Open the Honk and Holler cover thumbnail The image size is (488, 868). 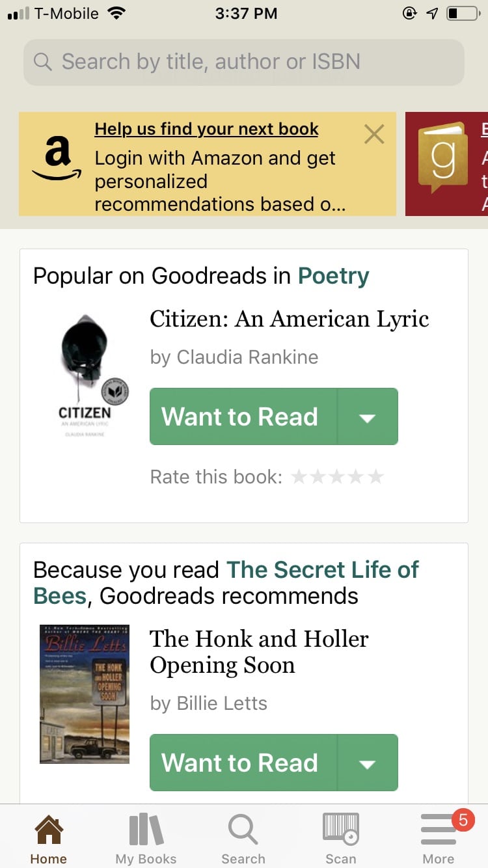[x=85, y=694]
